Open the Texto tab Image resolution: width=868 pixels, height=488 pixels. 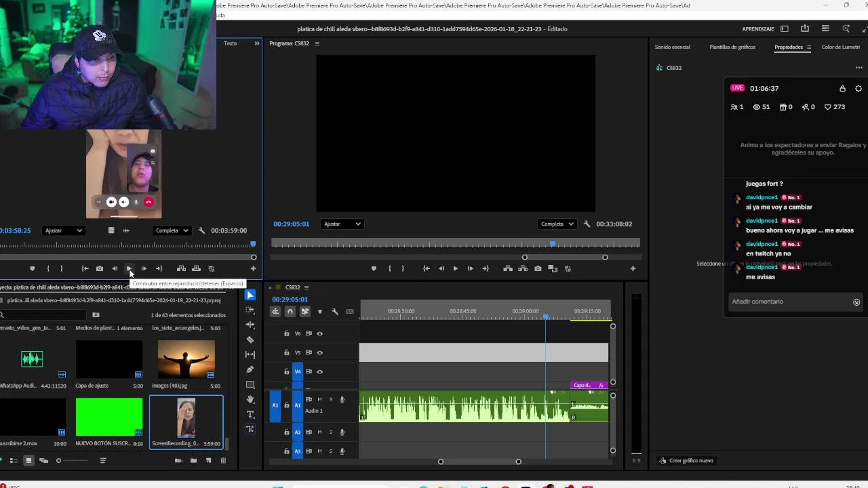pos(231,43)
